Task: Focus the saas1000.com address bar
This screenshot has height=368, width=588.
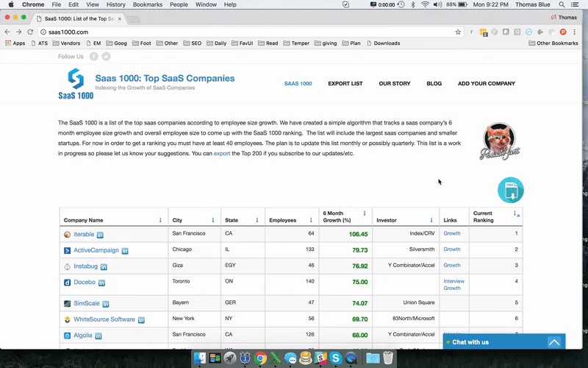Action: point(251,32)
